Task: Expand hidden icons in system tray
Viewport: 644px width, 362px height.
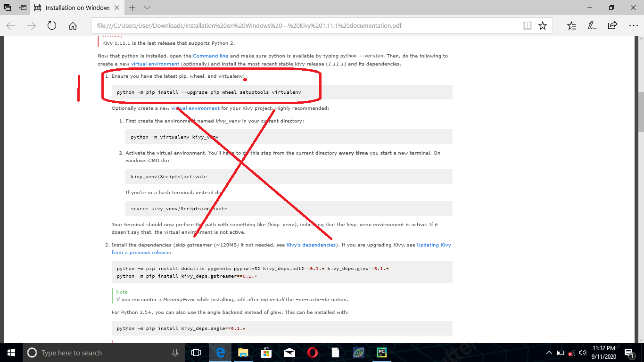Action: [x=549, y=352]
